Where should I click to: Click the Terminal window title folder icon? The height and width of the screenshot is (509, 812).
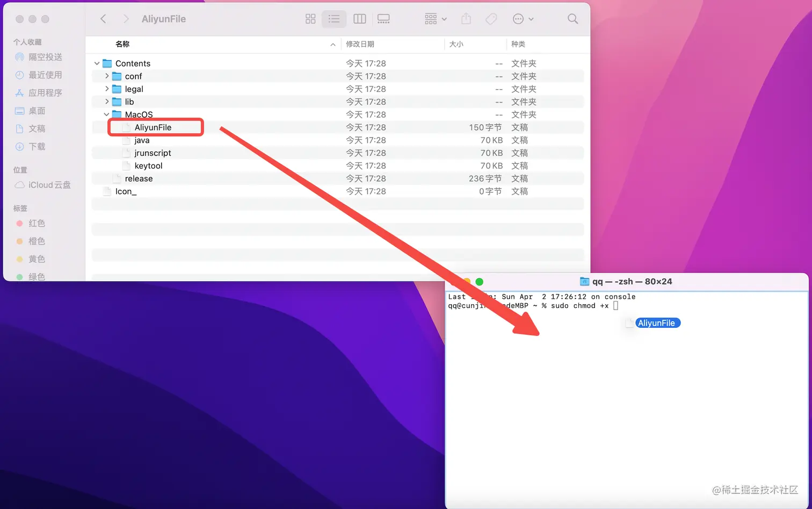pyautogui.click(x=585, y=282)
